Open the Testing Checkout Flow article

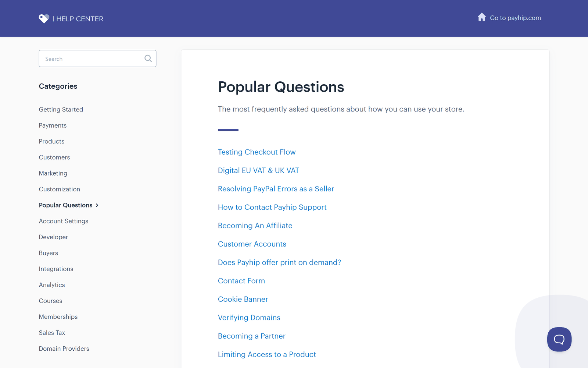tap(257, 152)
